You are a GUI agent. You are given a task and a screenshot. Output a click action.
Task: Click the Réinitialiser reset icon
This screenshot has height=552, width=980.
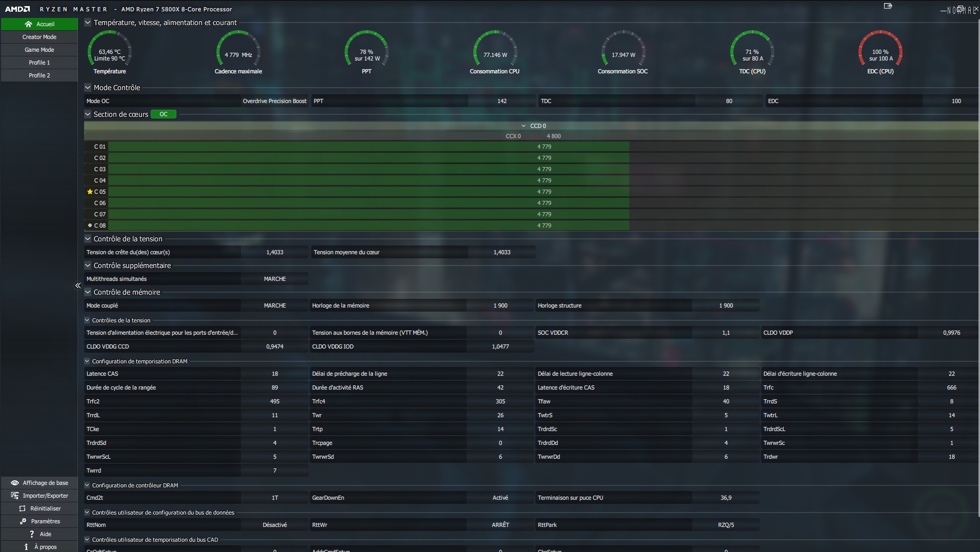[22, 508]
